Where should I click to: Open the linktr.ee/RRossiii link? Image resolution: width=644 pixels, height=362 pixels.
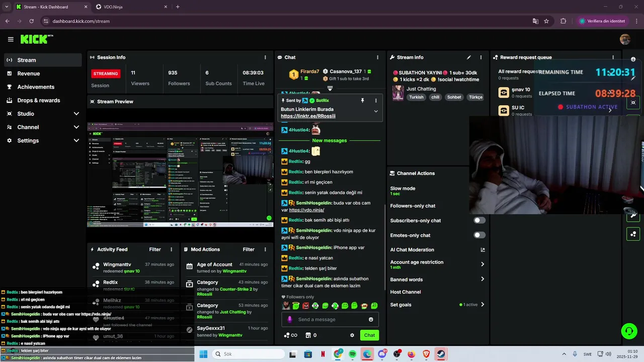click(308, 116)
